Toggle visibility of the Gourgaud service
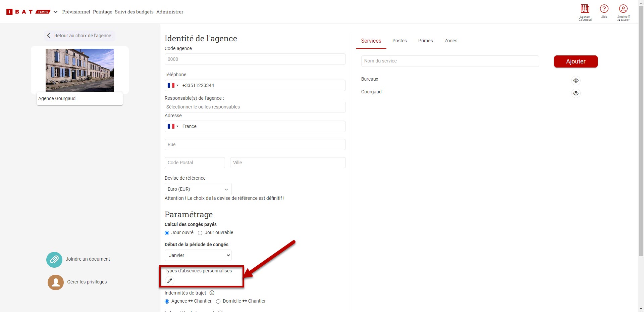The width and height of the screenshot is (644, 312). point(576,93)
